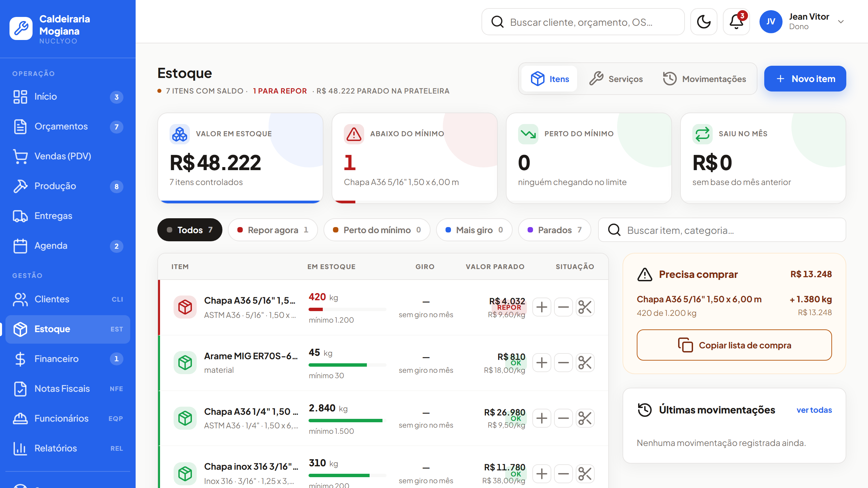Click scissors icon for Chapa inox 316 3/16"
The image size is (868, 488).
pos(585,474)
